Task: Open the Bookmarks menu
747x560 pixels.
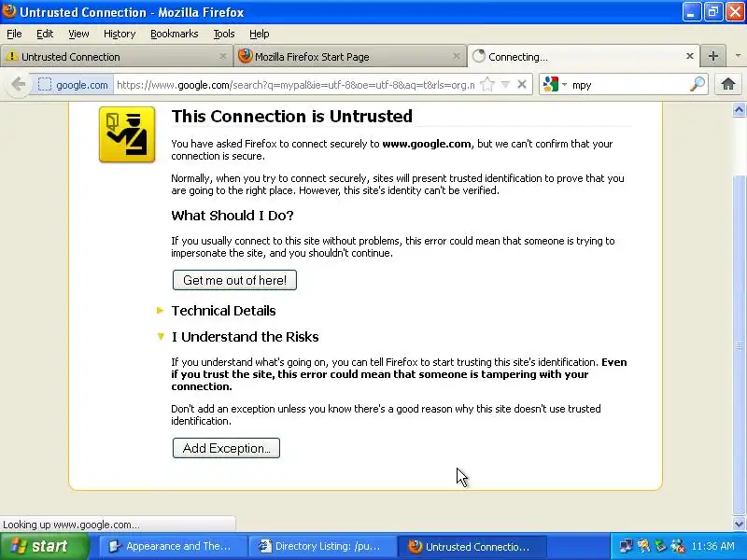Action: [x=175, y=34]
